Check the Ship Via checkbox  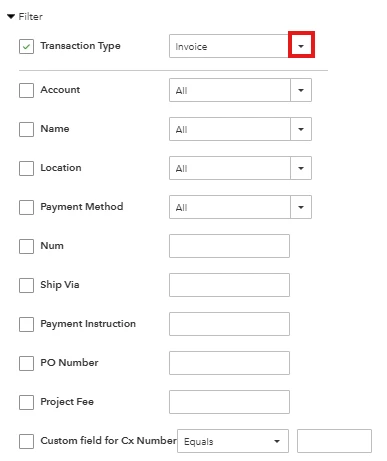[26, 285]
